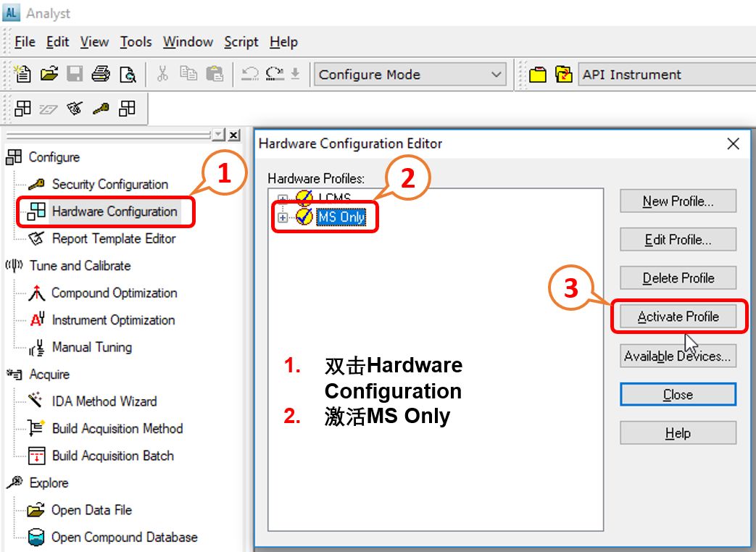Screen dimensions: 756x552
Task: Click the Print toolbar icon
Action: tap(101, 74)
